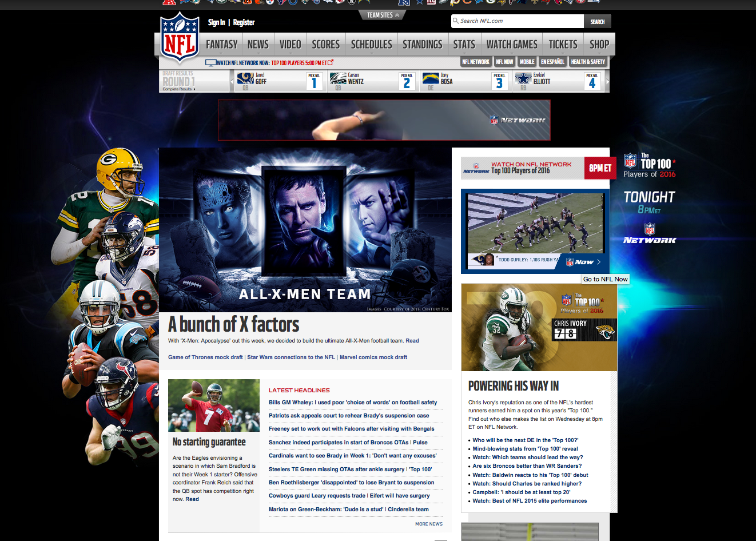Click the Search button
756x541 pixels.
[x=598, y=22]
